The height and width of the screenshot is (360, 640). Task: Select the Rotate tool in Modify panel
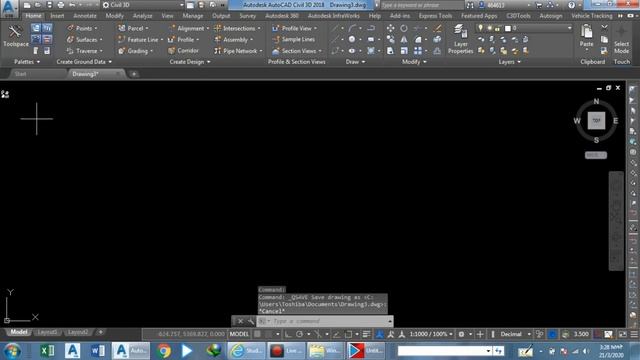click(404, 28)
